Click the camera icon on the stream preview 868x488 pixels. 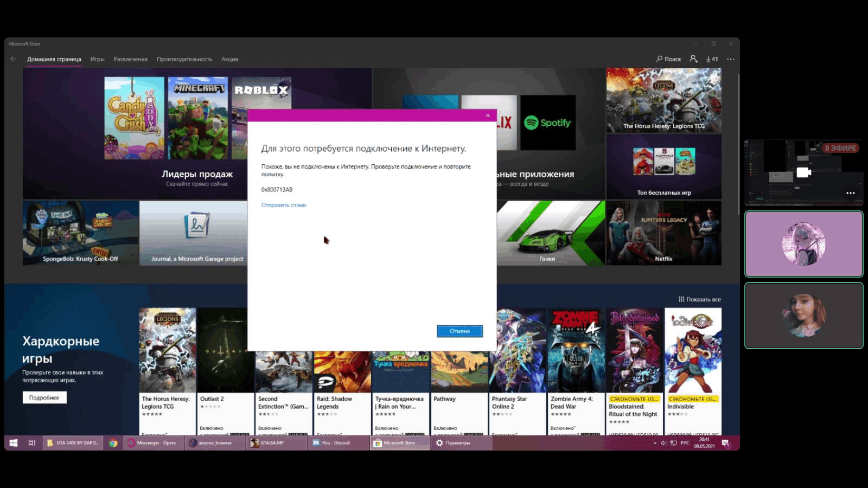(803, 172)
